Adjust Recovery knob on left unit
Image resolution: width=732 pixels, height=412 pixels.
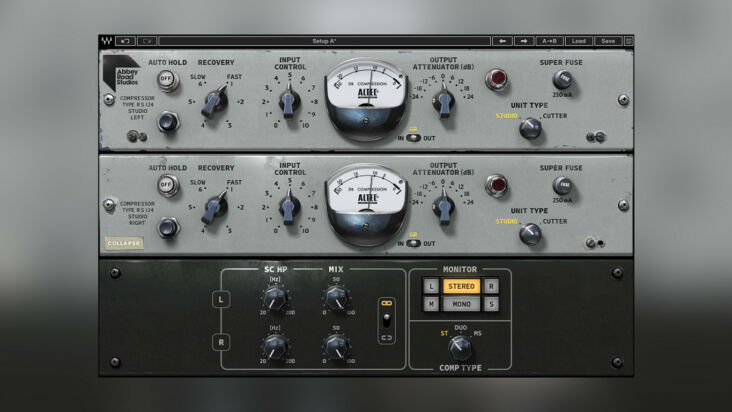coord(215,102)
